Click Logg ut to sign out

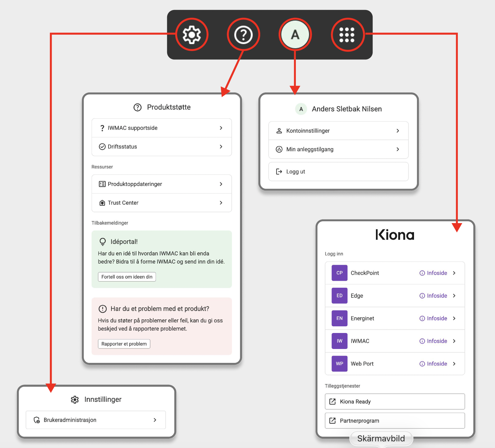(338, 172)
